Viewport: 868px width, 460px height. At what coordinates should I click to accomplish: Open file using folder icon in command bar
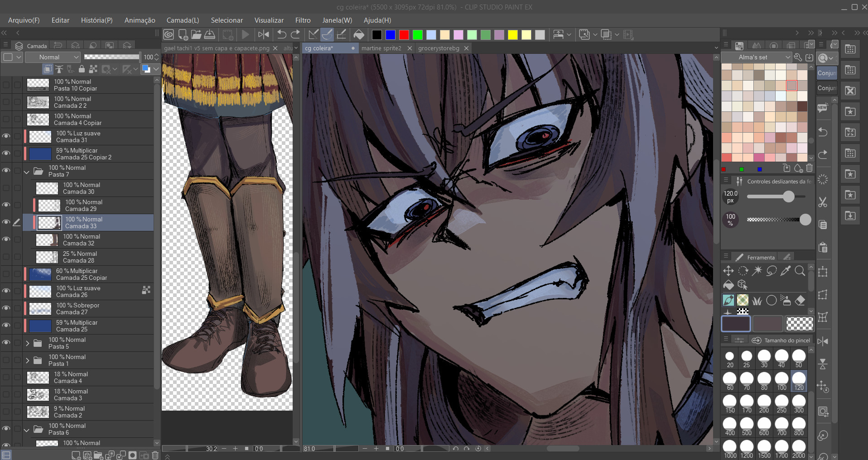pyautogui.click(x=196, y=34)
